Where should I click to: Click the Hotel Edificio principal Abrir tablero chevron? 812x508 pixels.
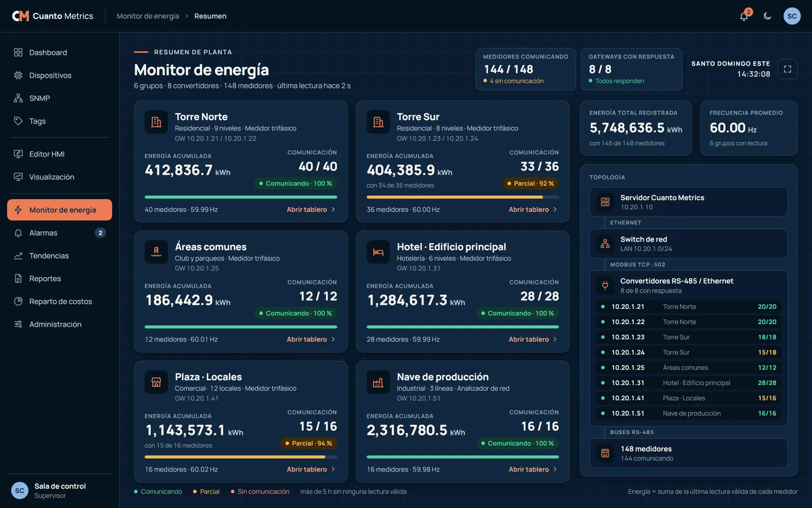[x=555, y=339]
